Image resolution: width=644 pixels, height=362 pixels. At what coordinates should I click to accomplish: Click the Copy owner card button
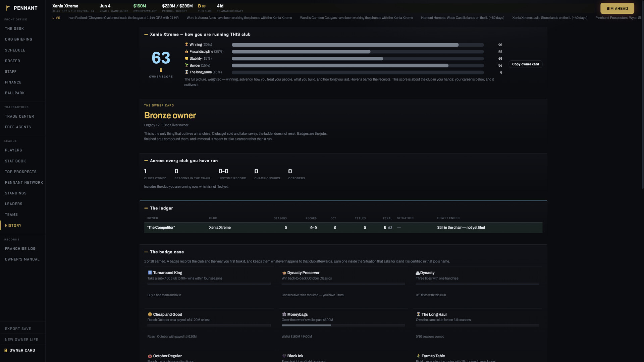525,64
